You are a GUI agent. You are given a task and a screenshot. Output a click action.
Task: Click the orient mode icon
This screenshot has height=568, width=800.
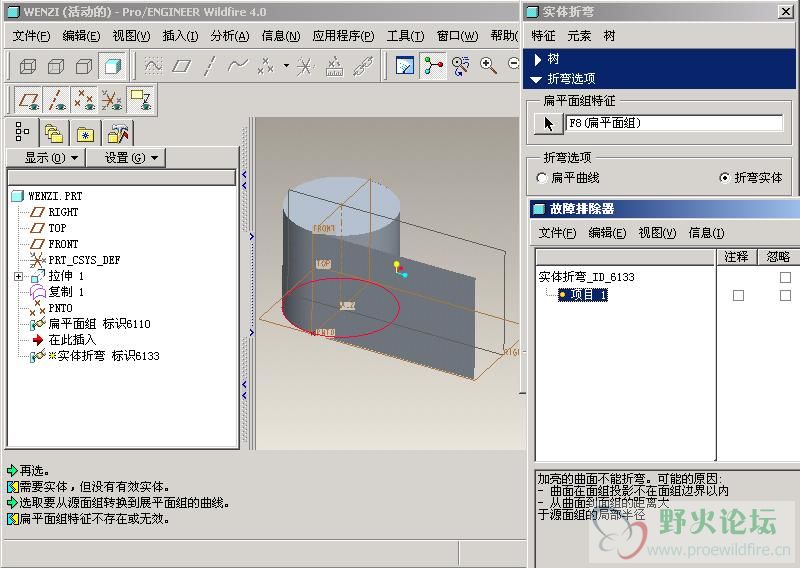pos(461,66)
